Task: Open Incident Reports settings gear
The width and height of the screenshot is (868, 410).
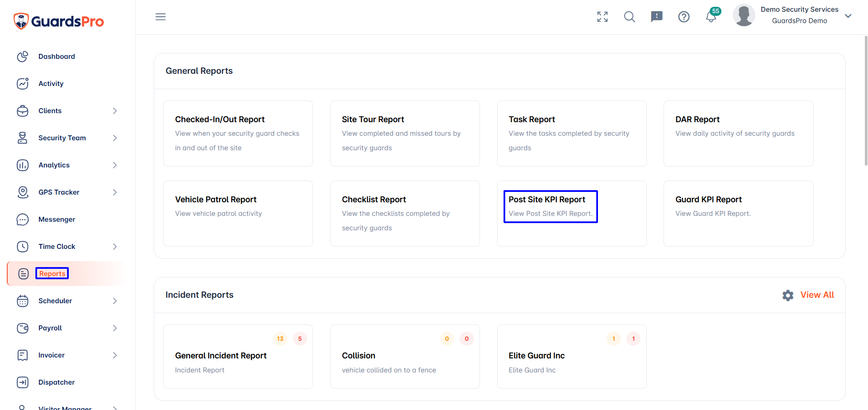Action: click(x=788, y=296)
